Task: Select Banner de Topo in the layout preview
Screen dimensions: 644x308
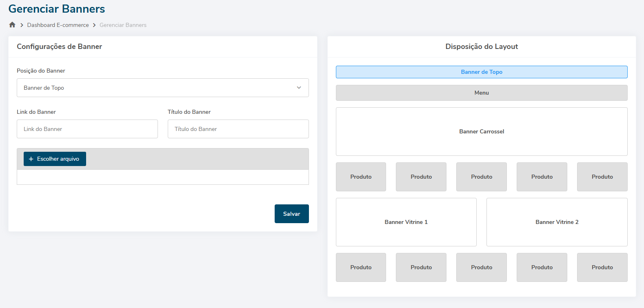Action: tap(482, 72)
